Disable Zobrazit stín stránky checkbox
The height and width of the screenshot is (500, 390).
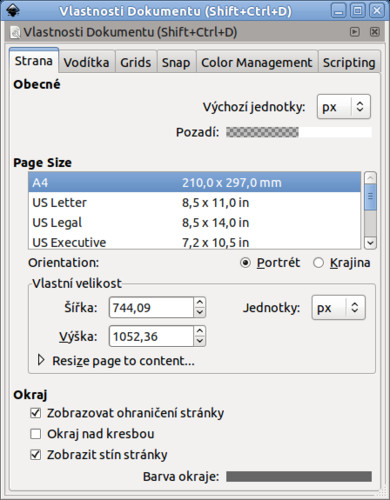click(x=35, y=455)
